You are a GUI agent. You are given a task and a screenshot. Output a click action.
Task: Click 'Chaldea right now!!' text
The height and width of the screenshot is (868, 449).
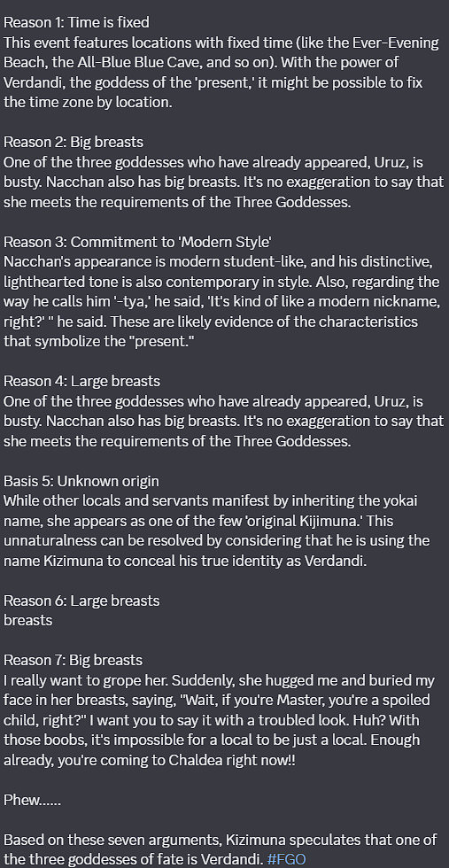click(238, 760)
